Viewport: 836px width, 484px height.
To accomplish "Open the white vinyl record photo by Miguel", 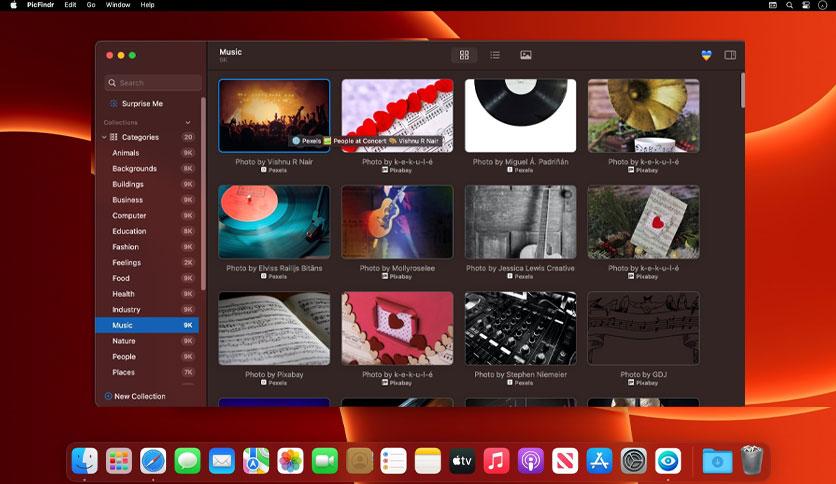I will [520, 116].
